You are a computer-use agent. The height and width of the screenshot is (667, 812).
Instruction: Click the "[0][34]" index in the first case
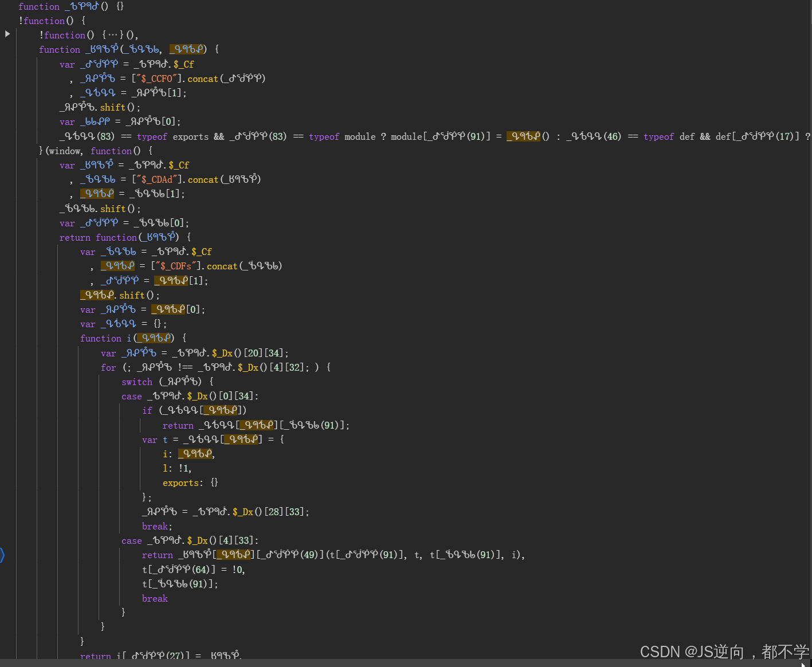click(238, 396)
